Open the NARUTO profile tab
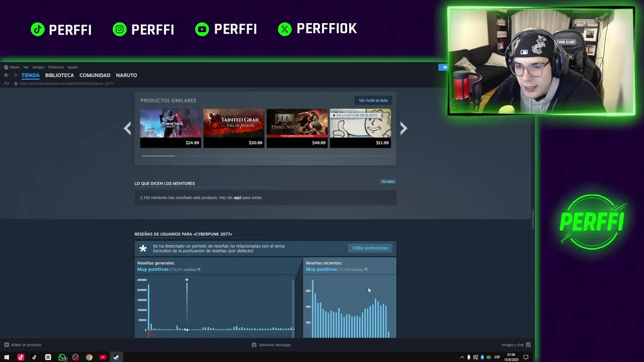 tap(126, 75)
